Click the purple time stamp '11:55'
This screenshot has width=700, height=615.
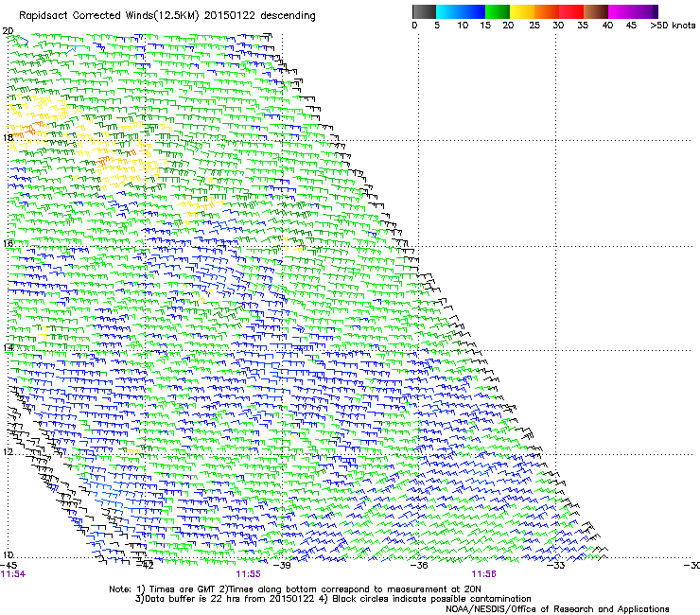tap(248, 574)
